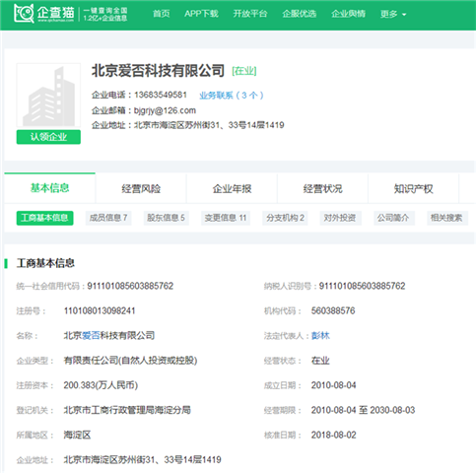This screenshot has height=473, width=476.
Task: Click organization code 560388576
Action: click(x=333, y=310)
